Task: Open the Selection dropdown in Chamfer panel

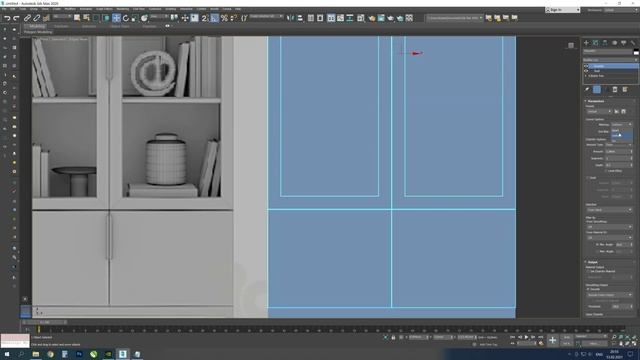Action: coord(609,210)
